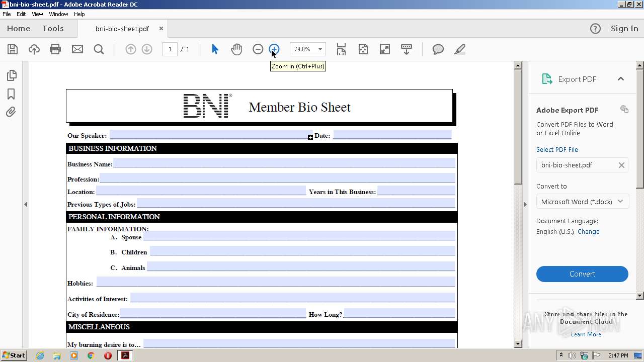The height and width of the screenshot is (362, 644).
Task: Print the document with printer icon
Action: click(55, 49)
